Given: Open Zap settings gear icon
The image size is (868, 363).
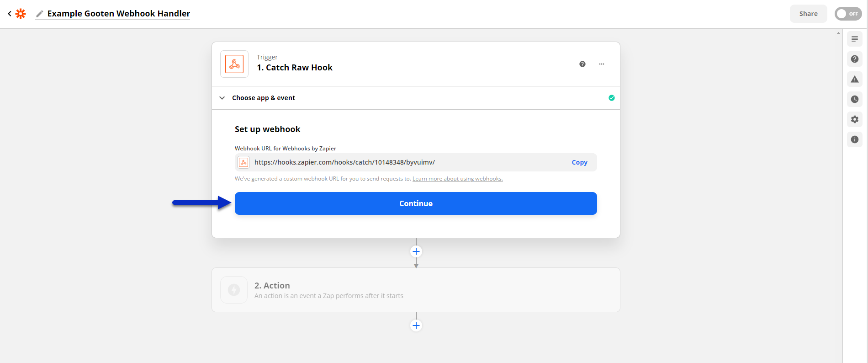Looking at the screenshot, I should [855, 119].
